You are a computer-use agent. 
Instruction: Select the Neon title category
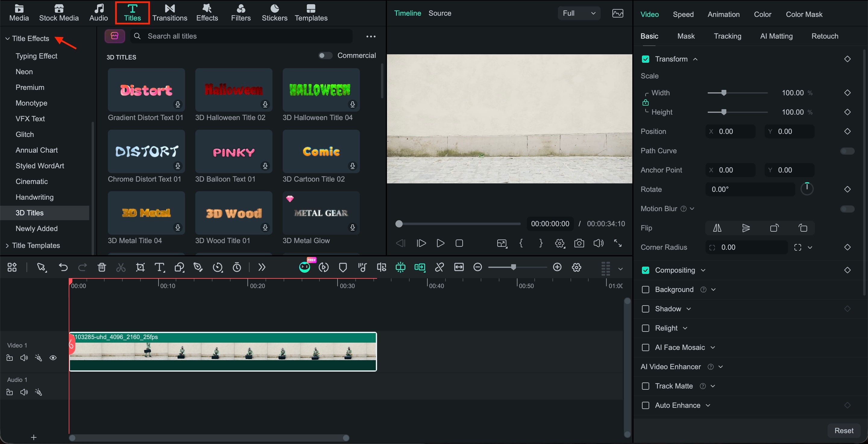24,71
